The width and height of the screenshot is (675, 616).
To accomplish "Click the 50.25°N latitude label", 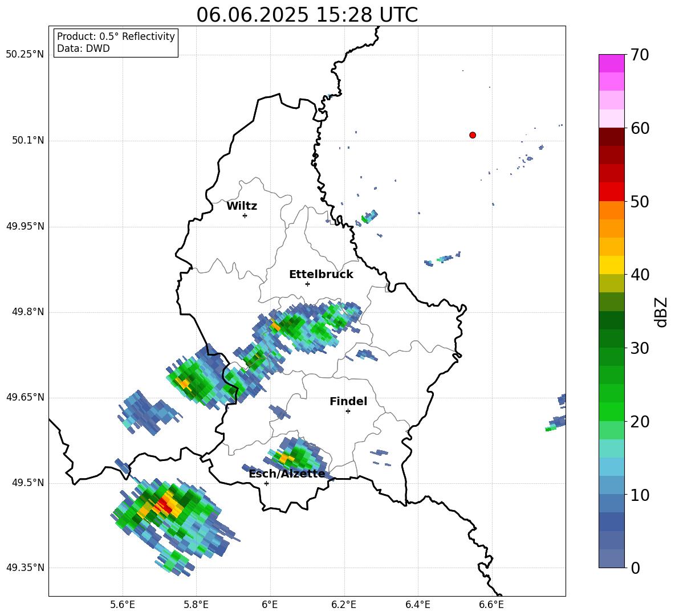I will (x=25, y=55).
